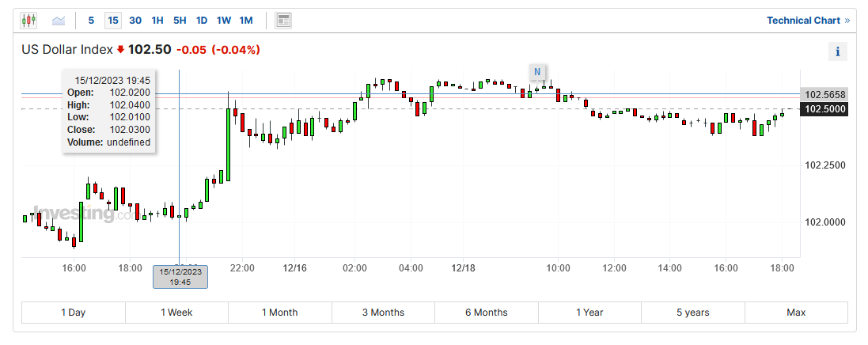Image resolution: width=868 pixels, height=345 pixels.
Task: Choose the 1D interval
Action: [202, 21]
